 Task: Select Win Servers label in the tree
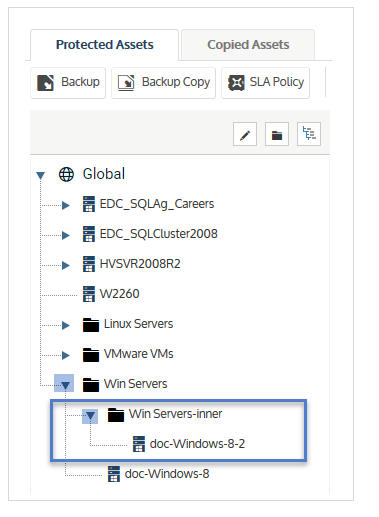point(135,384)
